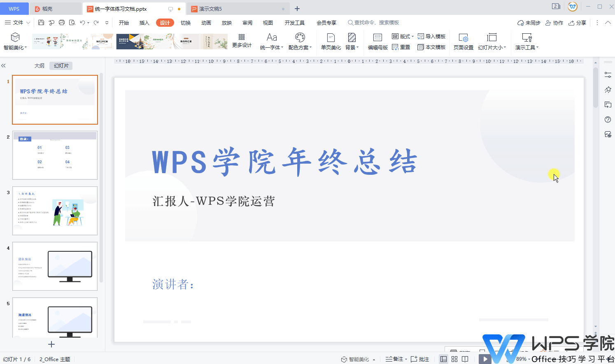Switch to the 演示文稿5 document tab
The height and width of the screenshot is (364, 615).
tap(238, 9)
